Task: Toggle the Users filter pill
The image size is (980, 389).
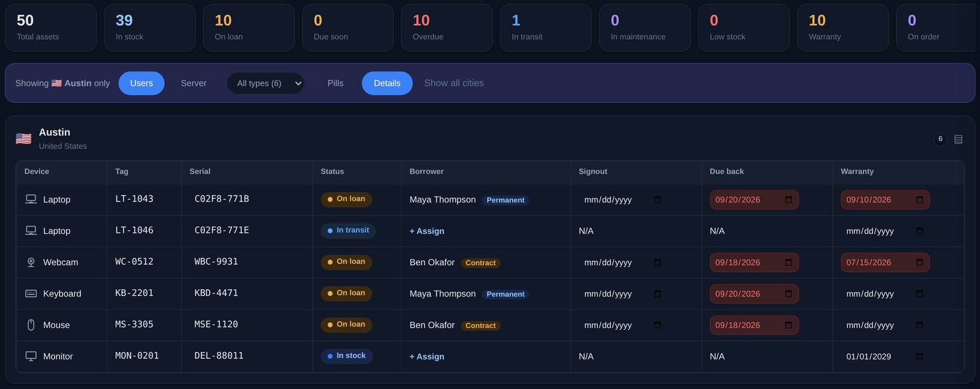Action: (x=141, y=83)
